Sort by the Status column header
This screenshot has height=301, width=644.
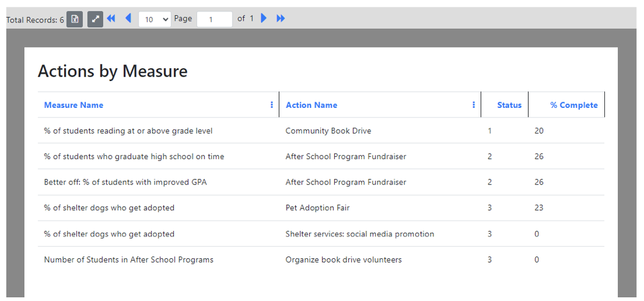click(509, 105)
